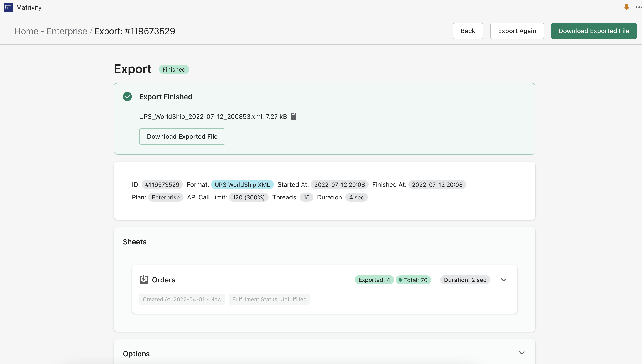Click the green dot beside Total: 70
This screenshot has height=364, width=642.
tap(401, 280)
